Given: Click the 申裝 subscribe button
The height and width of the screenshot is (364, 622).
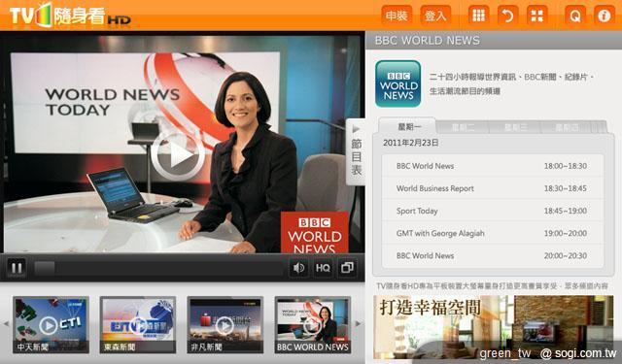Looking at the screenshot, I should tap(397, 16).
